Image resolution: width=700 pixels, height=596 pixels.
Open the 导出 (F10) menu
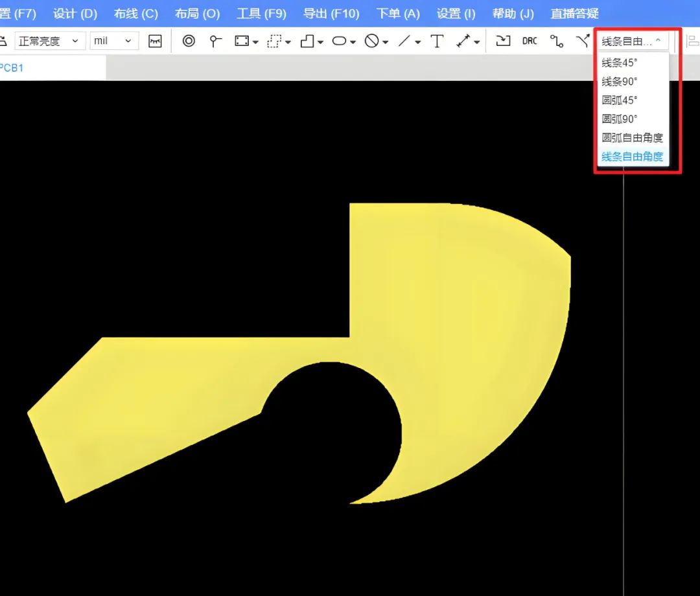point(331,14)
